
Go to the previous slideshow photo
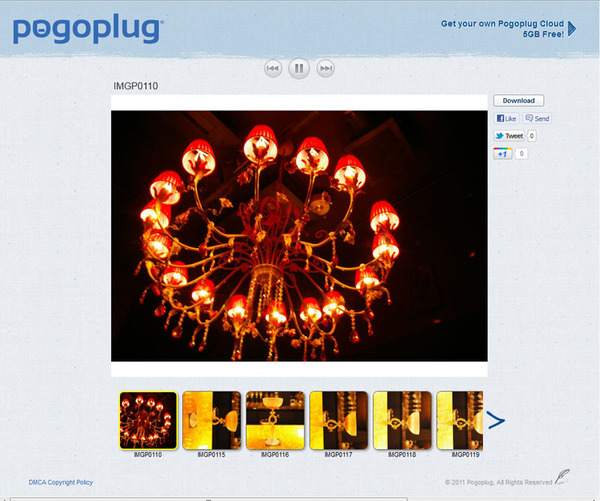tap(273, 69)
